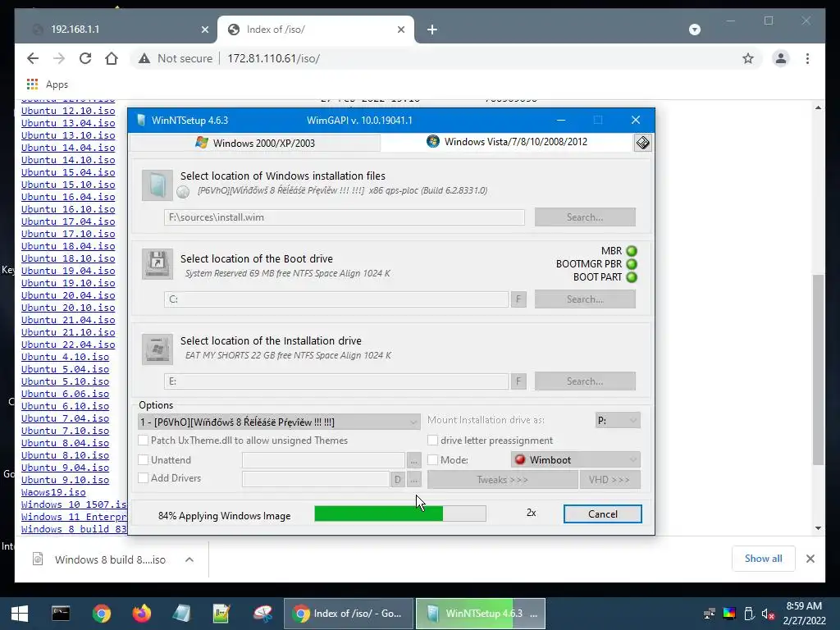This screenshot has height=630, width=840.
Task: Click the Not secure warning icon
Action: (x=144, y=58)
